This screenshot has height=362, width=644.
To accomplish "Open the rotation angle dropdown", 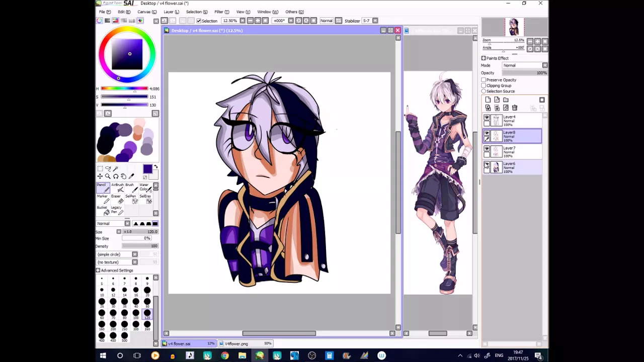I will click(291, 21).
